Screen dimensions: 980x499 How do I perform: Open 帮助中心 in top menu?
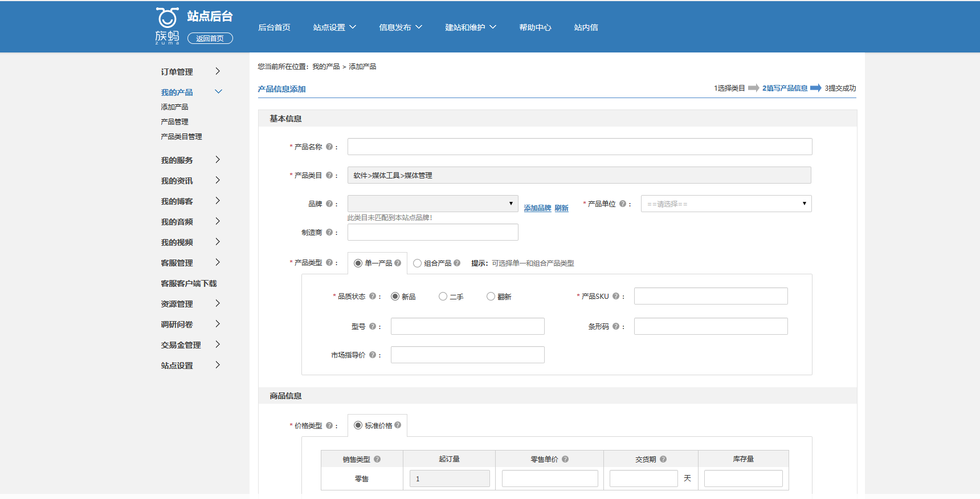click(x=535, y=27)
